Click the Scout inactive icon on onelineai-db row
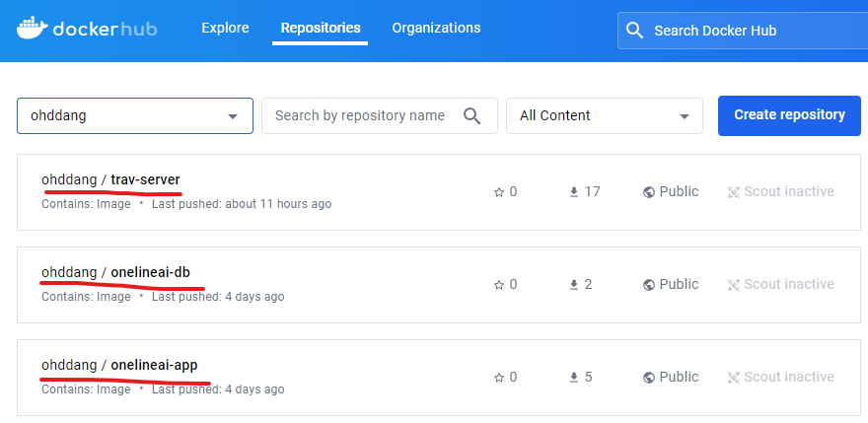 pos(733,285)
